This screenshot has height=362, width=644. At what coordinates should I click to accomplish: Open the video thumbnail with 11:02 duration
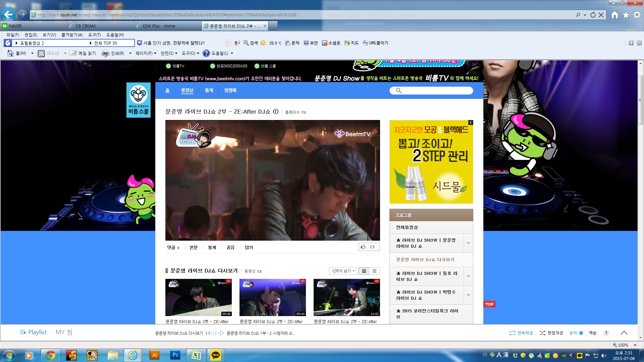(x=346, y=297)
